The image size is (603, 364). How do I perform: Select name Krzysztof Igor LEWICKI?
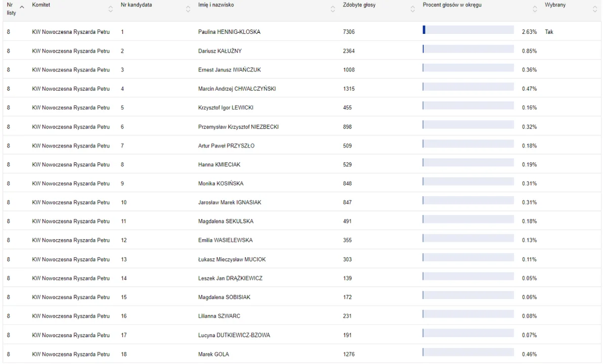[226, 108]
